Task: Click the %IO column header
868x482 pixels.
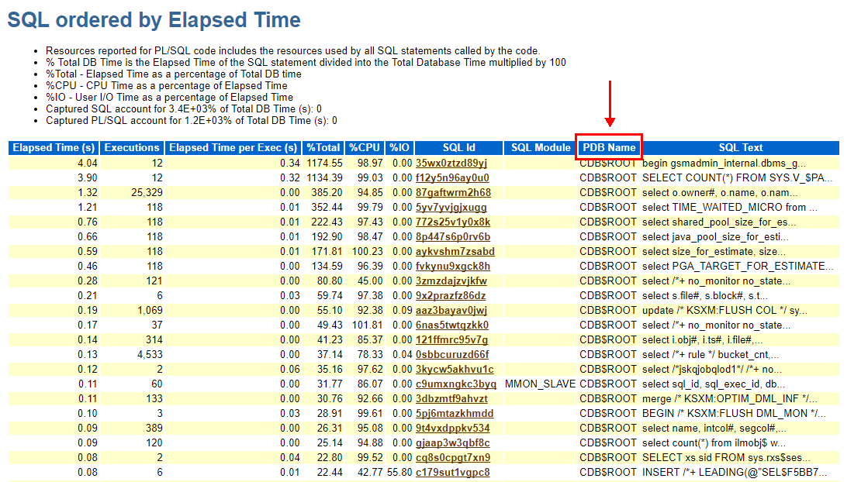Action: click(399, 147)
